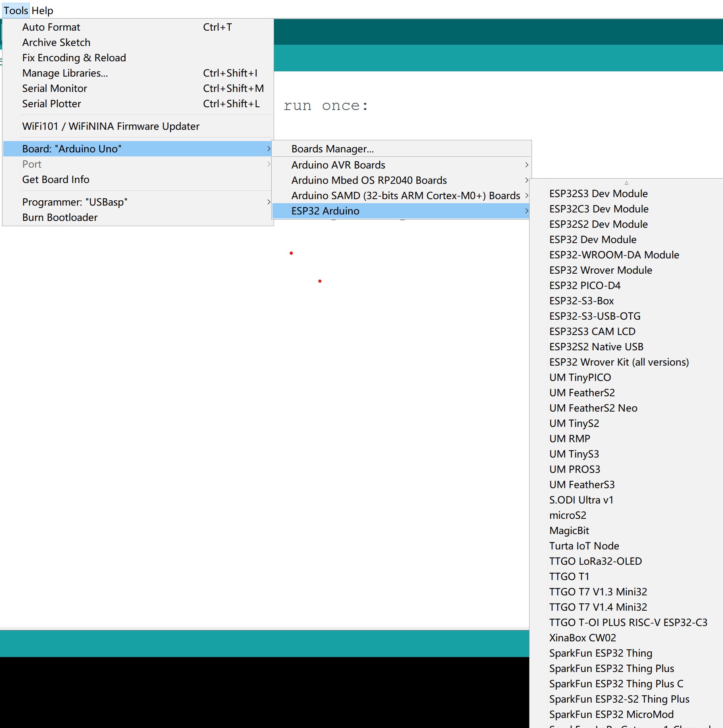Open the Tools menu
The width and height of the screenshot is (723, 728).
click(16, 10)
